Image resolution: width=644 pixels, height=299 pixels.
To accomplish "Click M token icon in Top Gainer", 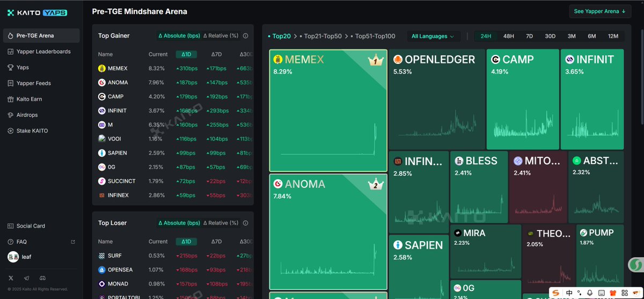I will click(102, 125).
